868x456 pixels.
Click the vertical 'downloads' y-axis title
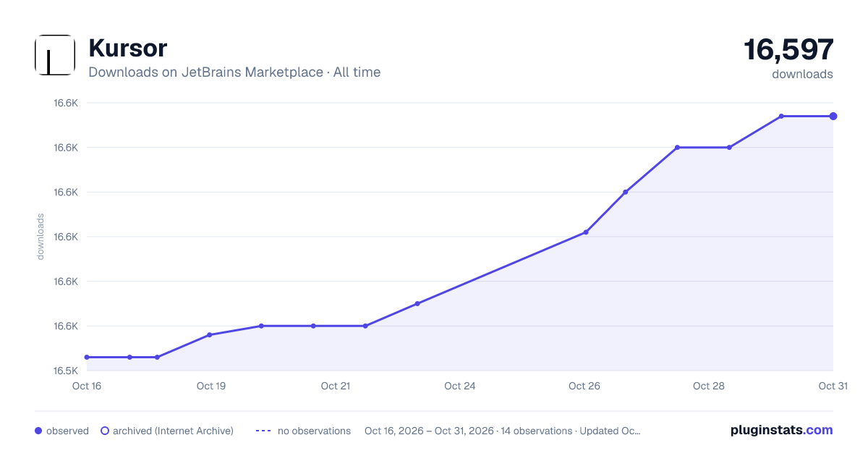(x=41, y=236)
